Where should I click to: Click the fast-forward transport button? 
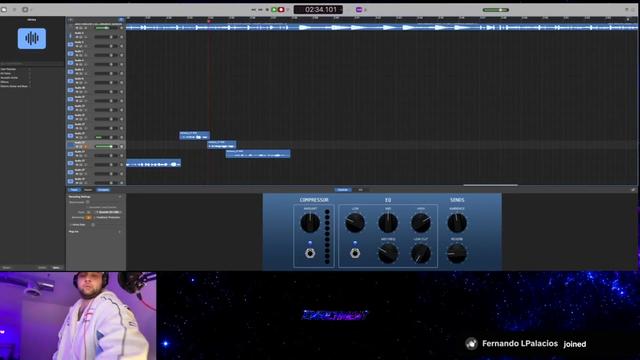(x=260, y=9)
